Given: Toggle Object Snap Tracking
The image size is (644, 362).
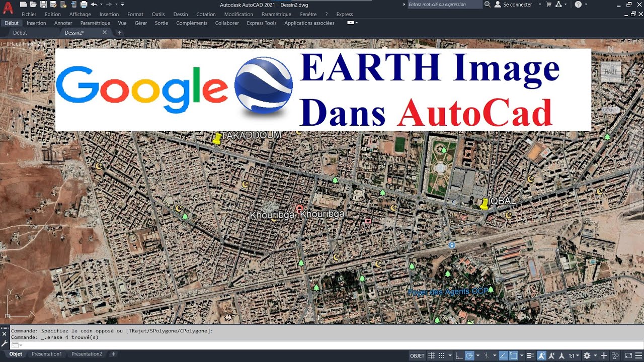Looking at the screenshot, I should [x=503, y=355].
